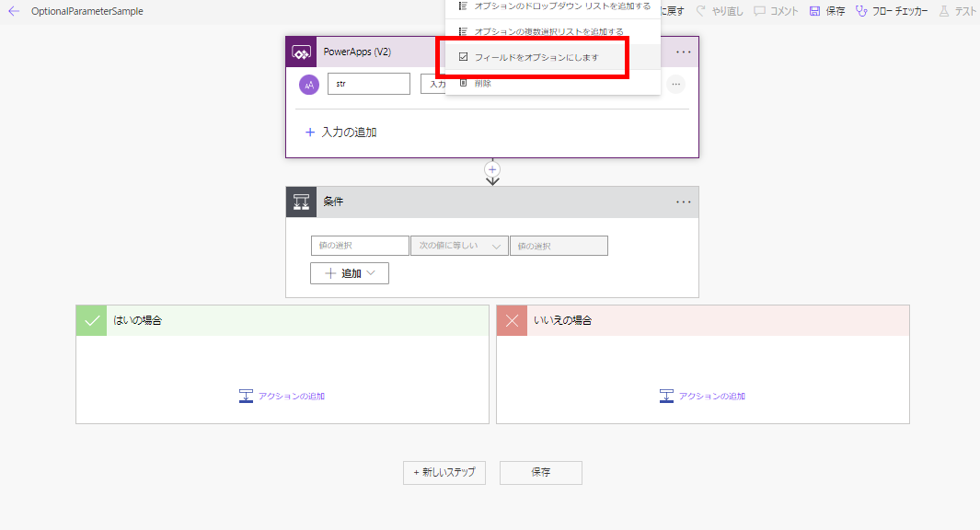
Task: Click the plus insert-step button between steps
Action: (x=492, y=169)
